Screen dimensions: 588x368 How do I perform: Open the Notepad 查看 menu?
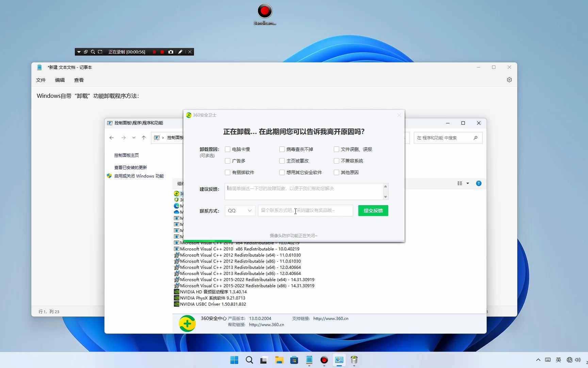point(79,80)
